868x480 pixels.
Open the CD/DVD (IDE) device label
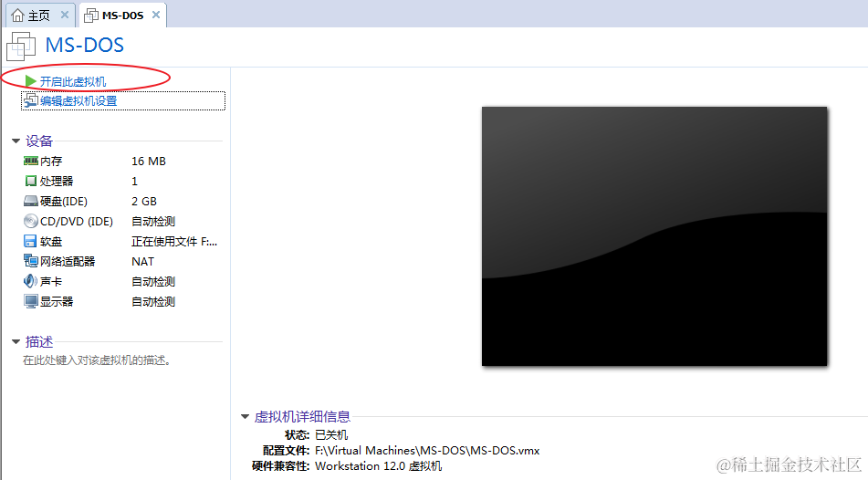coord(77,222)
